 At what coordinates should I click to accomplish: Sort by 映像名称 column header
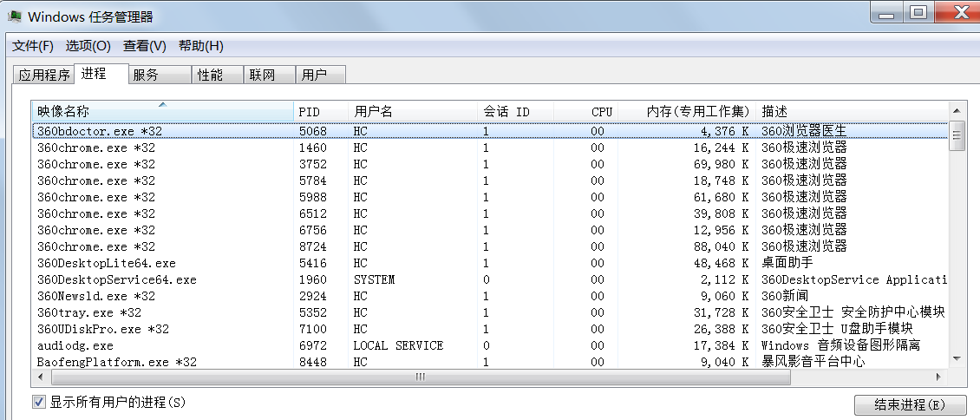click(162, 111)
